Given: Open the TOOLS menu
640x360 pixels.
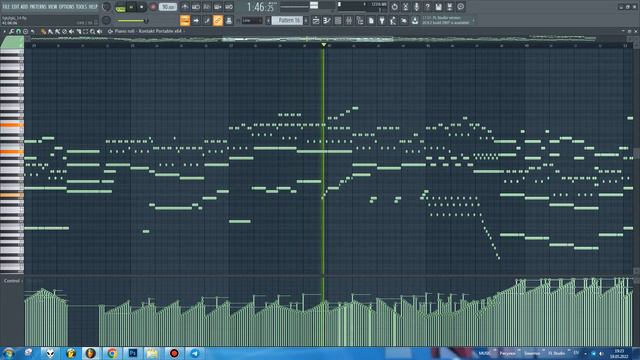Looking at the screenshot, I should click(x=82, y=7).
